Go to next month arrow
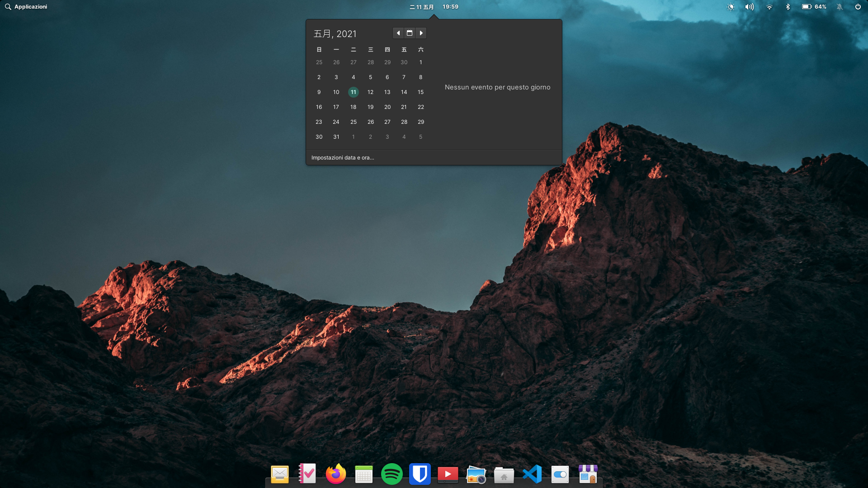The width and height of the screenshot is (868, 488). click(x=421, y=33)
